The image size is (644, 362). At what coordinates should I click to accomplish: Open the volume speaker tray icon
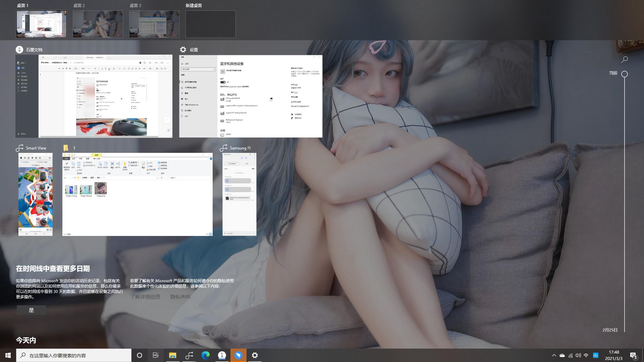pyautogui.click(x=578, y=355)
